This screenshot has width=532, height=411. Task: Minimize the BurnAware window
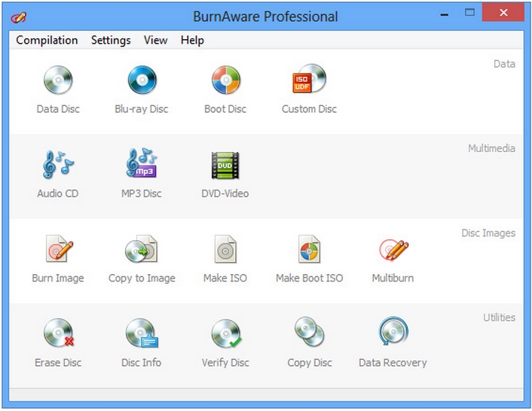pyautogui.click(x=445, y=14)
